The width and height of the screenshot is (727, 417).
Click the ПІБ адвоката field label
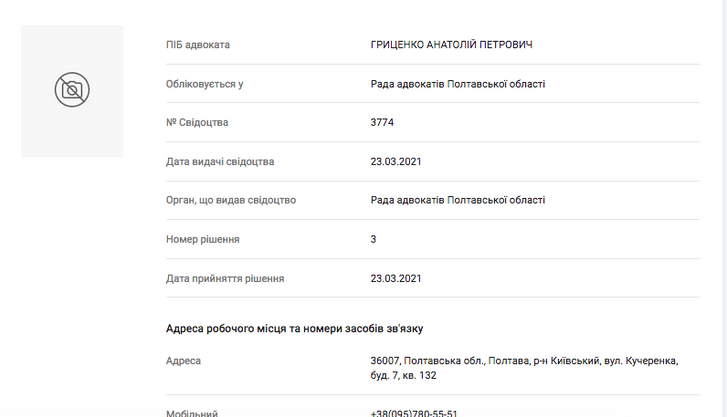(198, 45)
